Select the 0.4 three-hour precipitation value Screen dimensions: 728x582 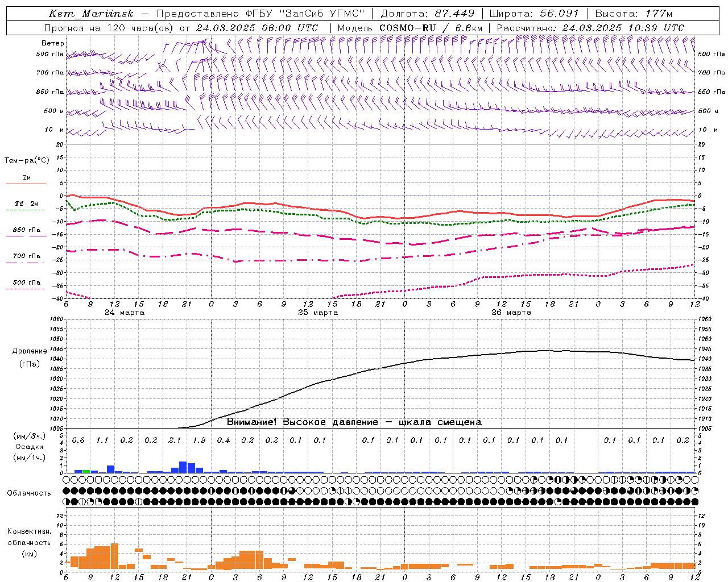224,440
